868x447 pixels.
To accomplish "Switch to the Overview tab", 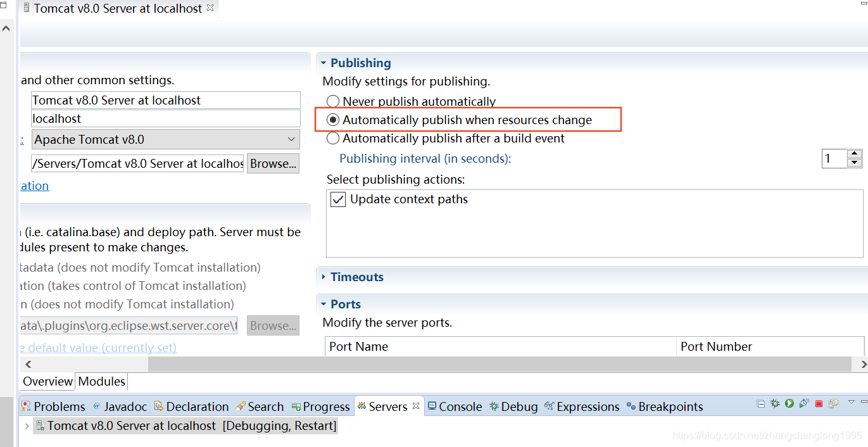I will click(47, 381).
